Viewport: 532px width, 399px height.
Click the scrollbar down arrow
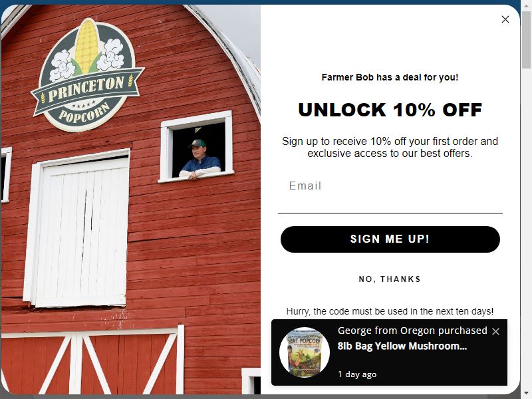(527, 393)
